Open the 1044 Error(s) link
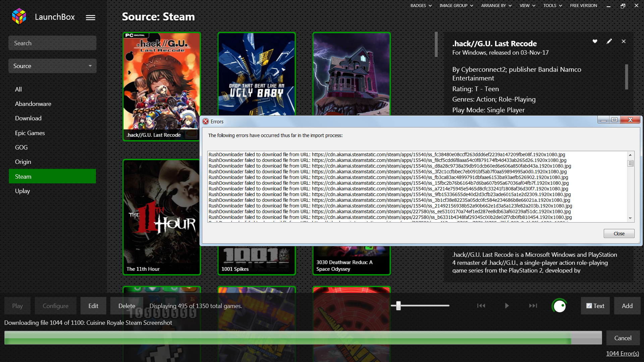The height and width of the screenshot is (362, 644). click(x=623, y=353)
